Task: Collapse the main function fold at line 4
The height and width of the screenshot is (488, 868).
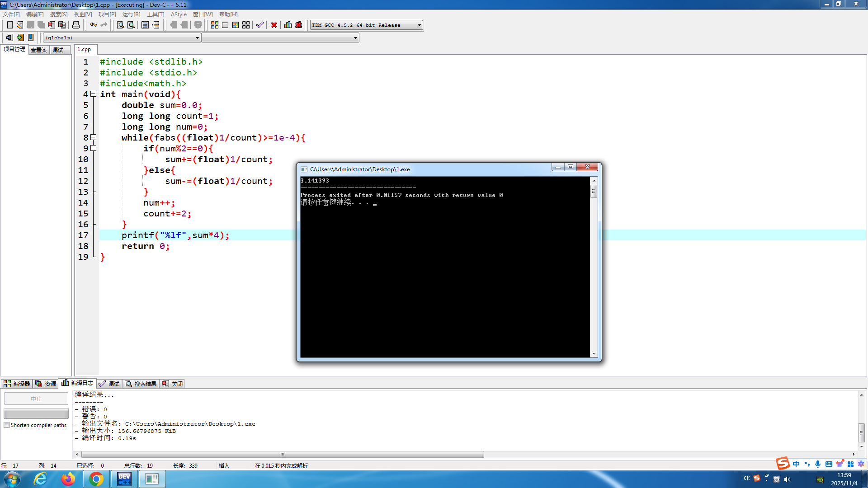Action: [94, 94]
